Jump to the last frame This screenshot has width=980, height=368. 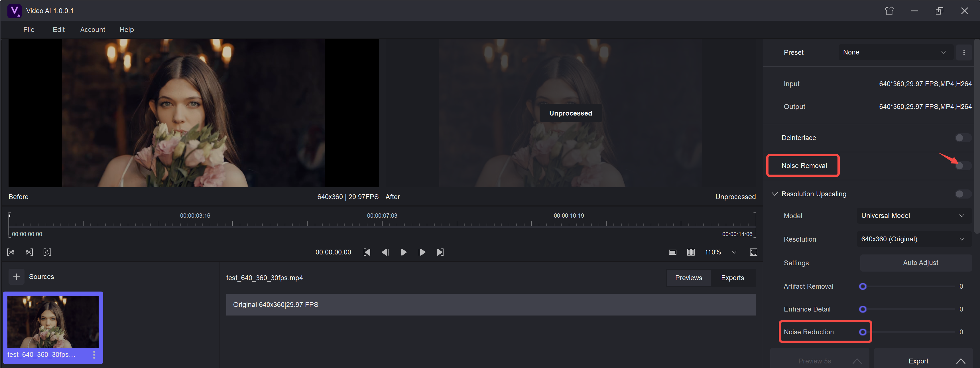[x=440, y=252]
